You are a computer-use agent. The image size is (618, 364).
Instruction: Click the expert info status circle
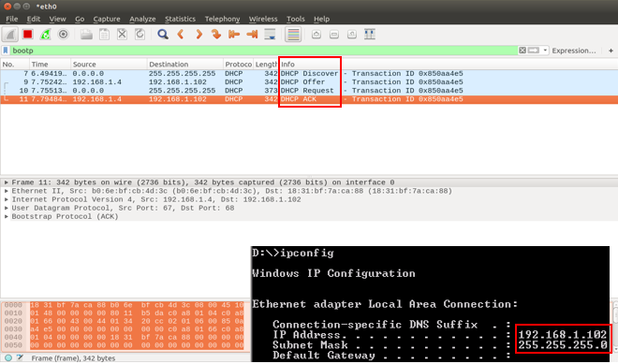(x=8, y=357)
